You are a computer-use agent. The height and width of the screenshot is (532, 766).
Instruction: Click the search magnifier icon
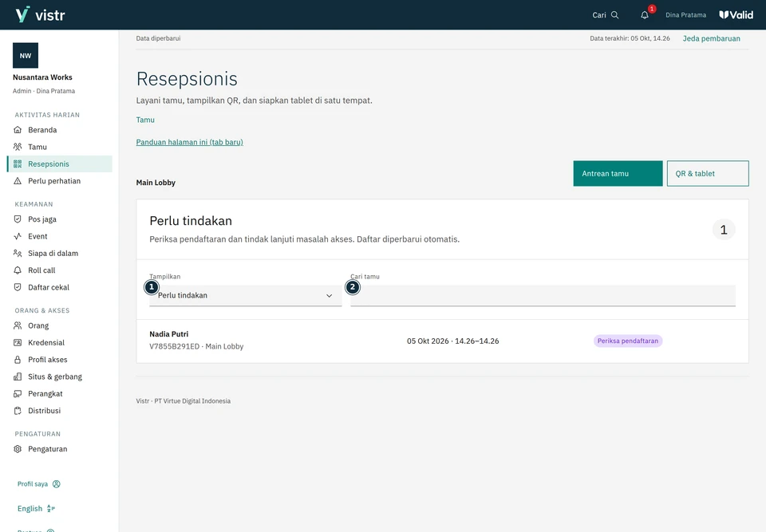click(x=615, y=15)
